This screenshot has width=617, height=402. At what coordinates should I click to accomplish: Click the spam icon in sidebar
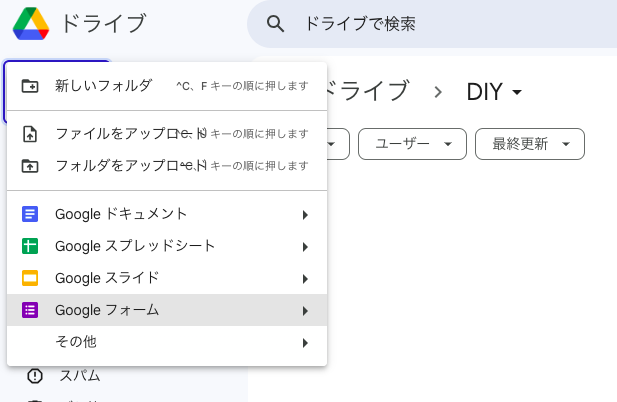point(35,376)
